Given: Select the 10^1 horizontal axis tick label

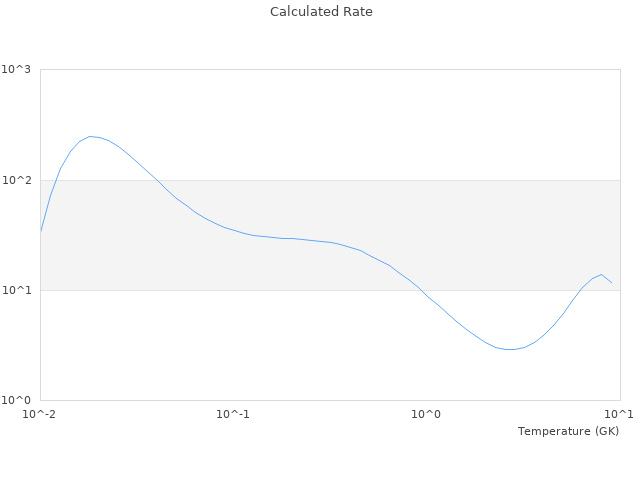Looking at the screenshot, I should 619,414.
